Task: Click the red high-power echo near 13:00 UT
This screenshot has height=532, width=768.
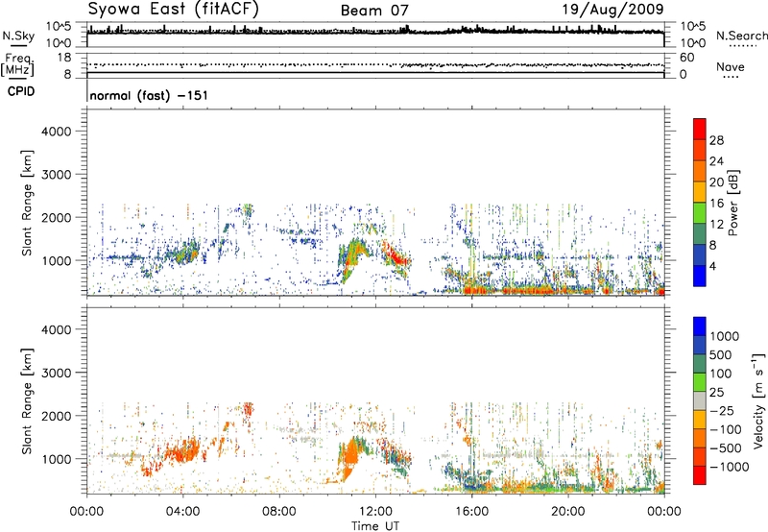Action: pyautogui.click(x=396, y=254)
